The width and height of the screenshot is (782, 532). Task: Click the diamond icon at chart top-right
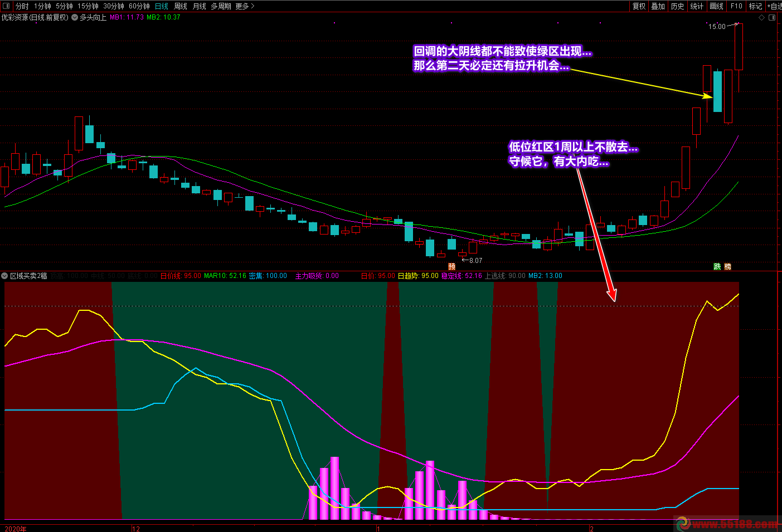pyautogui.click(x=762, y=17)
